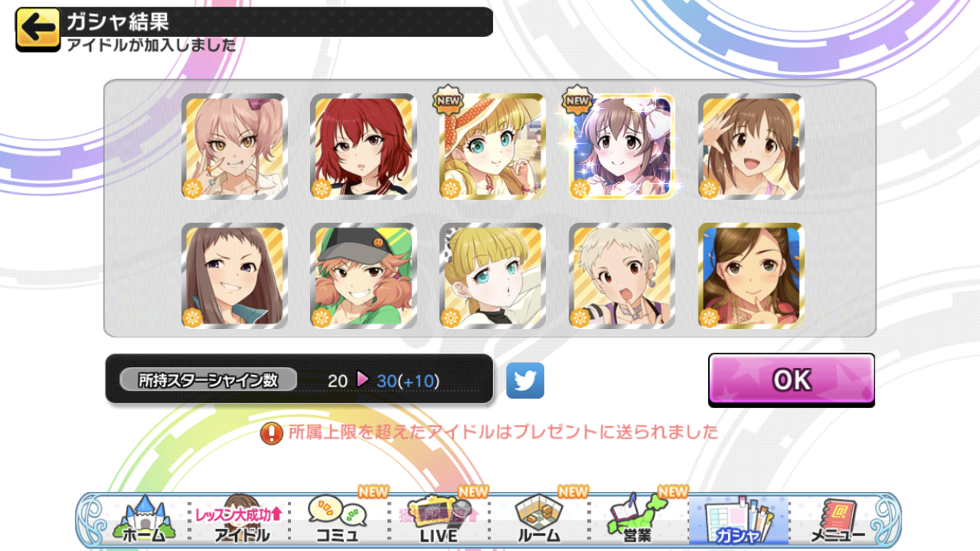Select the pink-haired idol card
980x551 pixels.
234,147
